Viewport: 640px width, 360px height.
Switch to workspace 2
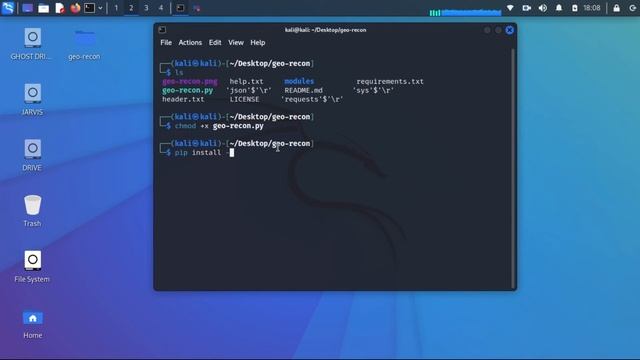coord(131,8)
